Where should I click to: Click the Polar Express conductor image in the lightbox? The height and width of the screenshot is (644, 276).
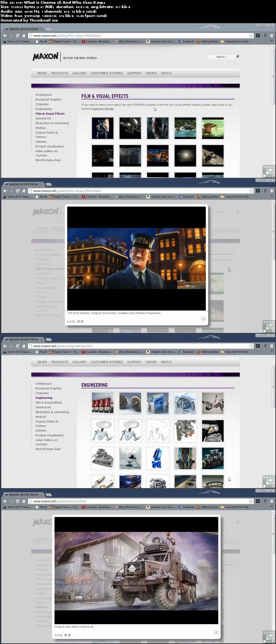tap(136, 259)
